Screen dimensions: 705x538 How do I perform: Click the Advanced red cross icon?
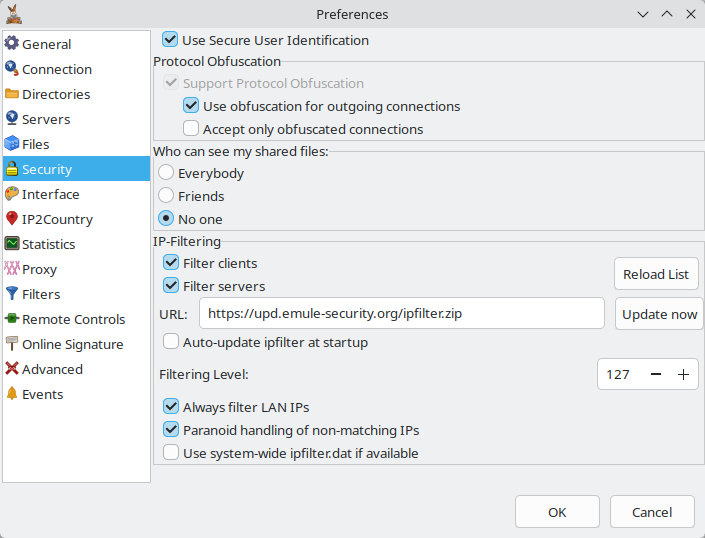[x=12, y=369]
